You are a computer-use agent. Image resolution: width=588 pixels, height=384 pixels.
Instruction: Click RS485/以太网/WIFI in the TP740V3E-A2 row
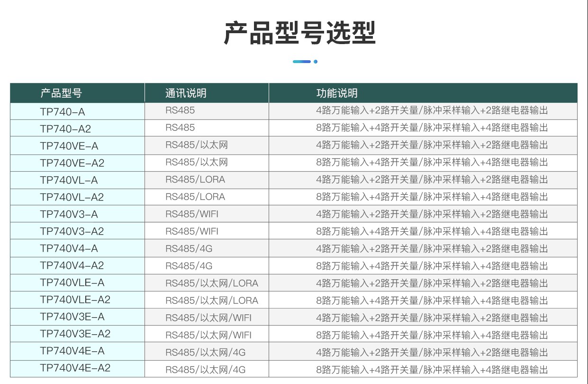(208, 335)
